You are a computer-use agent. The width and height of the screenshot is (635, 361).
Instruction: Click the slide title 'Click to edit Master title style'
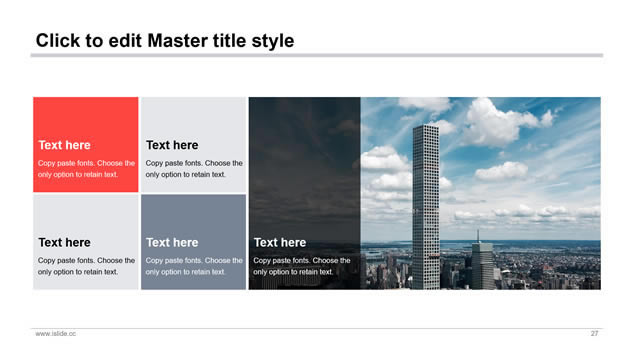click(x=165, y=41)
